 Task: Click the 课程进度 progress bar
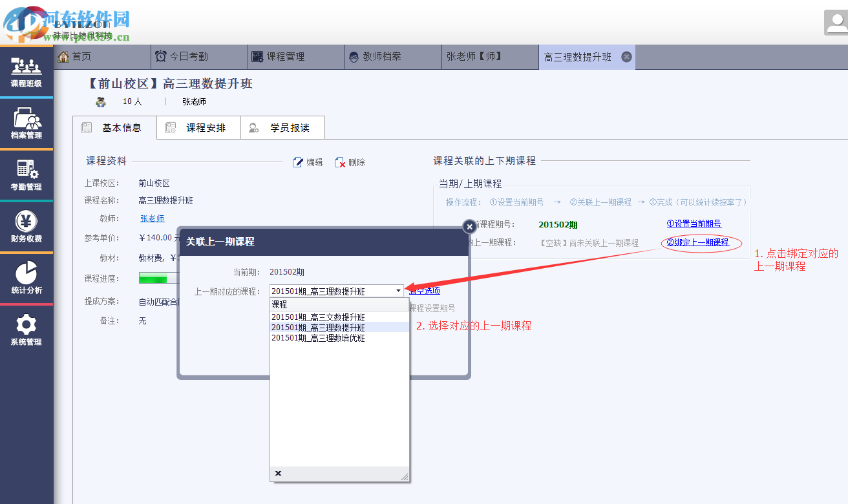159,278
